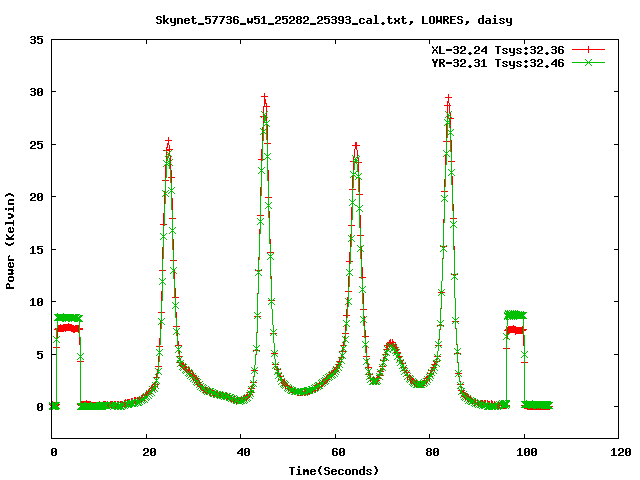
Task: Click the y-axis tick label 15
Action: click(36, 250)
